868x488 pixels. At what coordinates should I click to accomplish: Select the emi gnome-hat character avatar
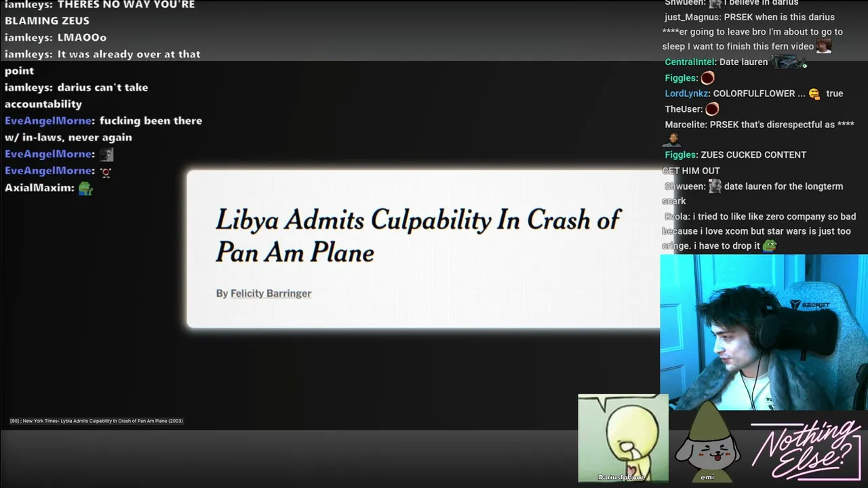tap(707, 442)
